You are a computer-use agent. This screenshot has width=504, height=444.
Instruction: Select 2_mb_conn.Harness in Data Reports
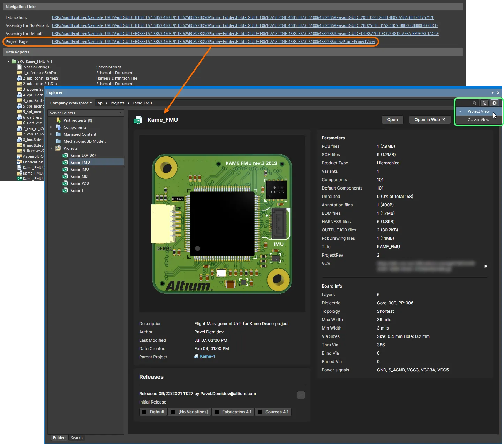click(41, 78)
